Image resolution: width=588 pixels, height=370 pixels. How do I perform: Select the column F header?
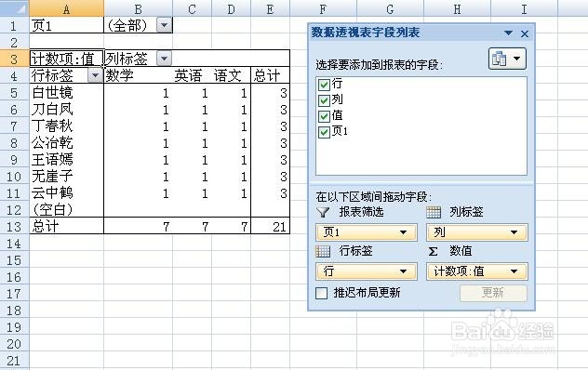(323, 8)
